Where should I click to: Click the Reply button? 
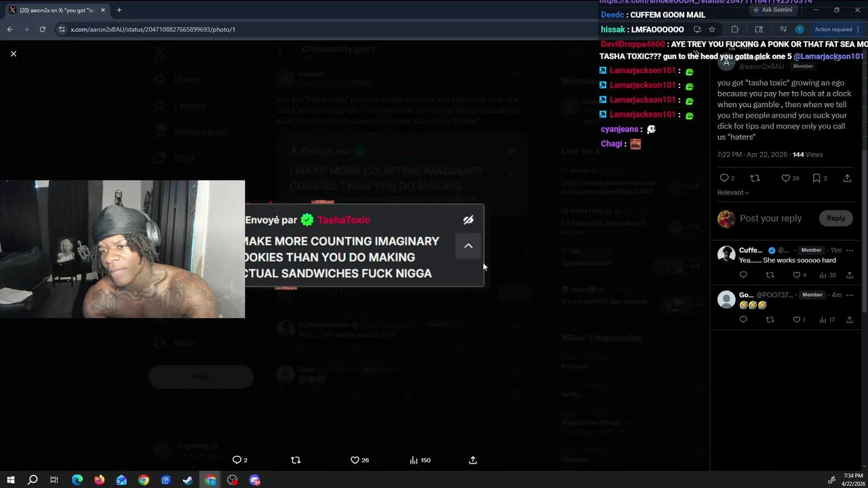point(835,218)
